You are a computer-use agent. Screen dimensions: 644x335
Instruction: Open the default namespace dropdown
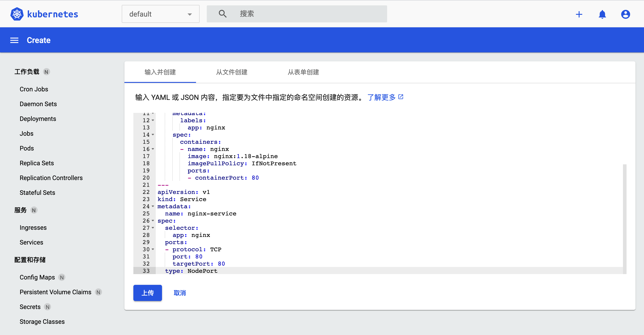pos(160,14)
